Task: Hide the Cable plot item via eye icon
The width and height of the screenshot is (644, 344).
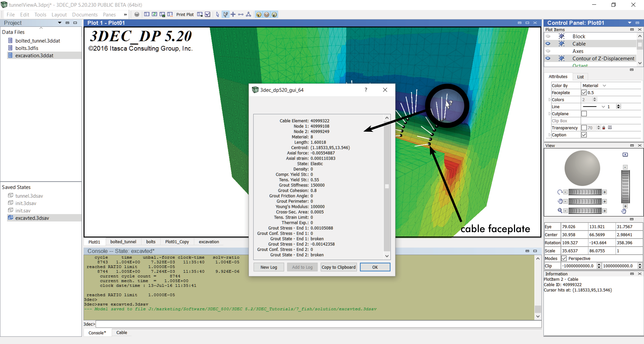Action: (548, 44)
